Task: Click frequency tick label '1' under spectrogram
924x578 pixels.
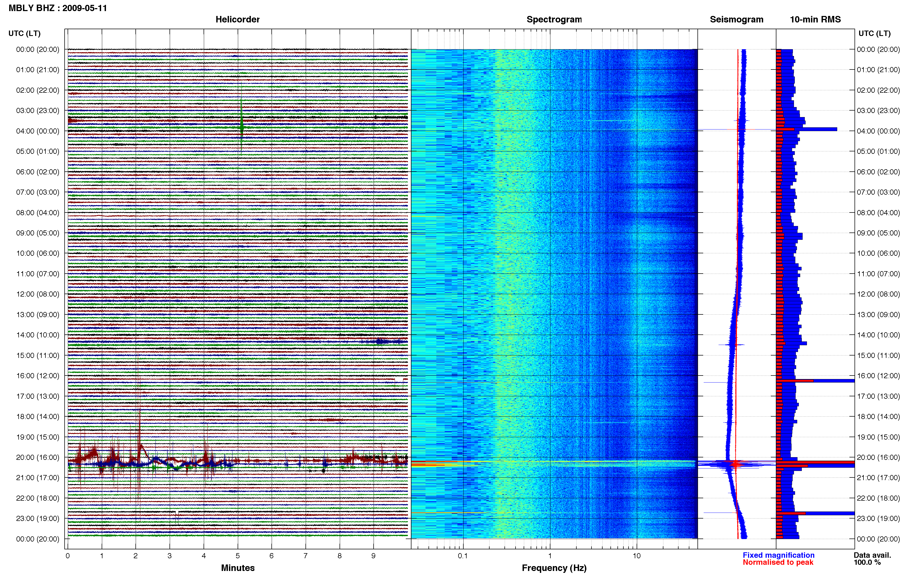Action: pos(550,556)
